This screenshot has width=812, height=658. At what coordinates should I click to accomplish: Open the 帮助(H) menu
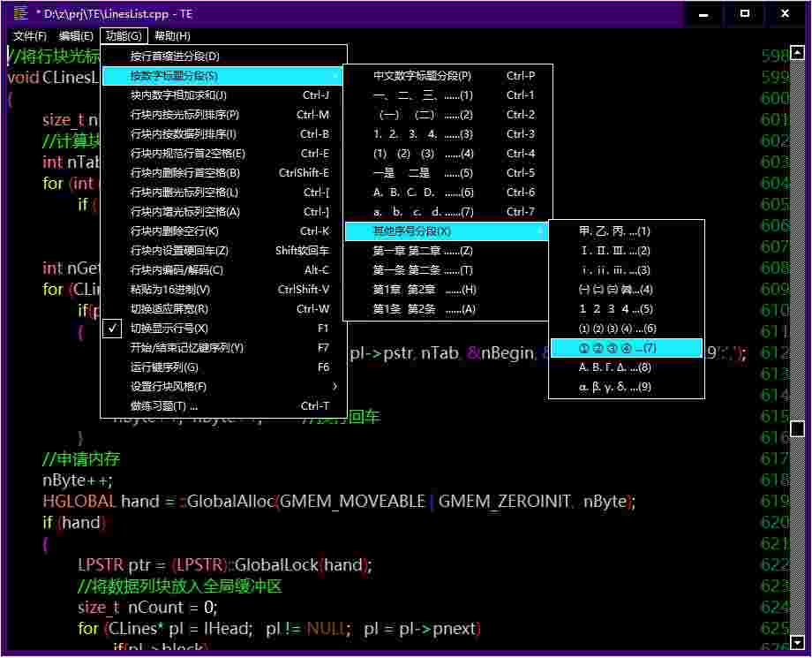pos(173,35)
